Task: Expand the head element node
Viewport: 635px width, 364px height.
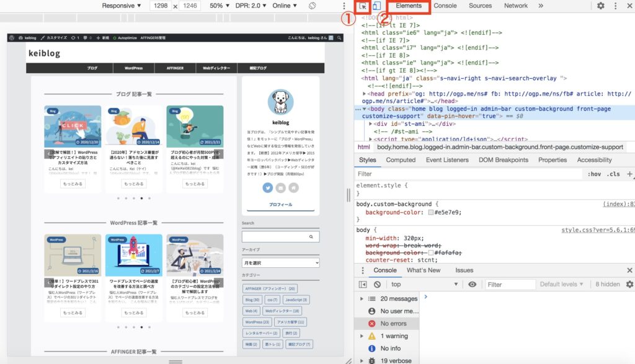Action: pos(364,94)
